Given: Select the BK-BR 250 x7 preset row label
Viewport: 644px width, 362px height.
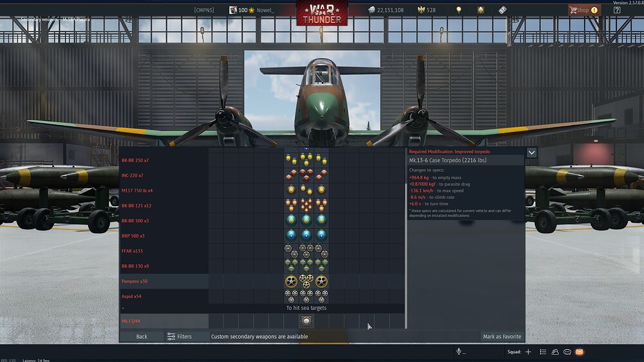Looking at the screenshot, I should (135, 160).
